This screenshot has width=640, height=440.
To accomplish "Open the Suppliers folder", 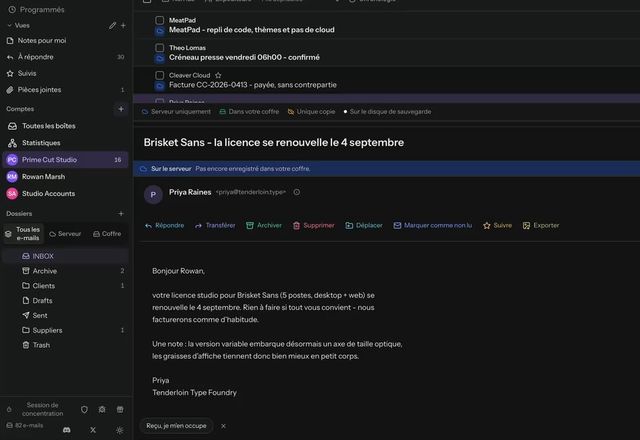I will [x=65, y=330].
